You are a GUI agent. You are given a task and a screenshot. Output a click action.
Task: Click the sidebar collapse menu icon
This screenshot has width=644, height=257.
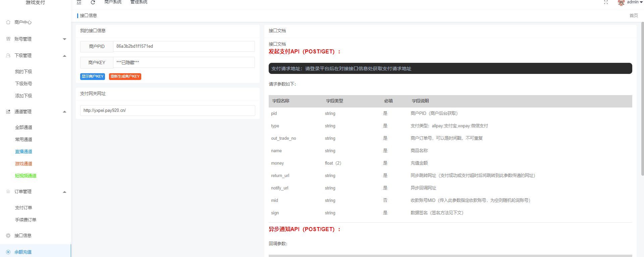[79, 2]
